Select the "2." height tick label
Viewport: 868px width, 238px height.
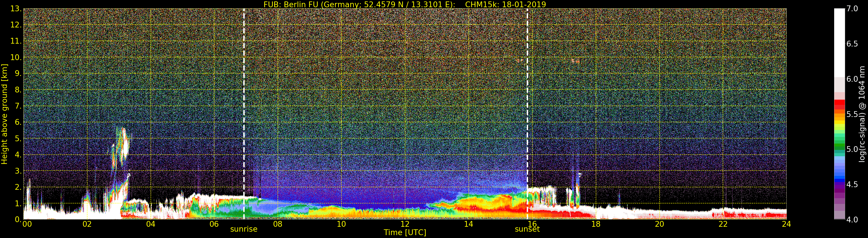pos(18,187)
